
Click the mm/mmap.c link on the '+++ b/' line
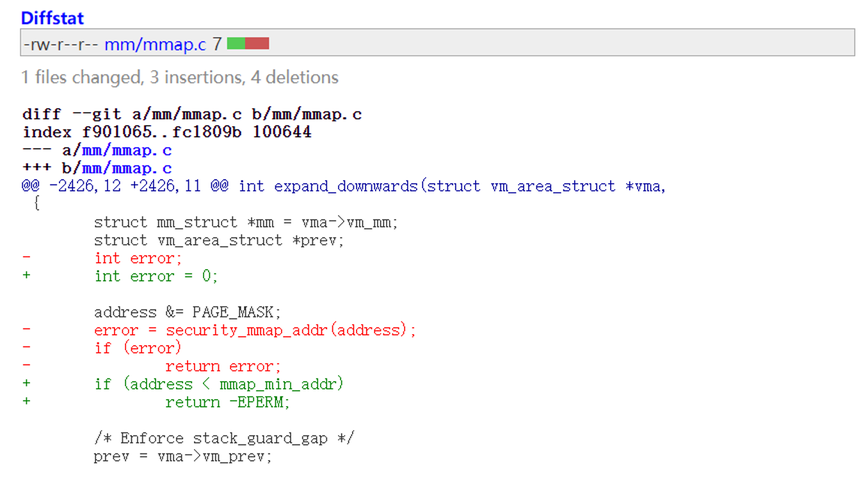(127, 168)
